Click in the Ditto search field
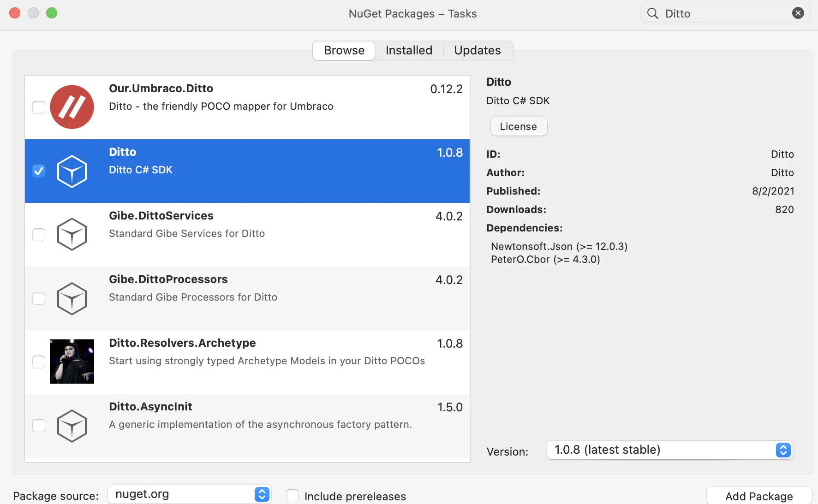This screenshot has width=818, height=504. tap(725, 13)
